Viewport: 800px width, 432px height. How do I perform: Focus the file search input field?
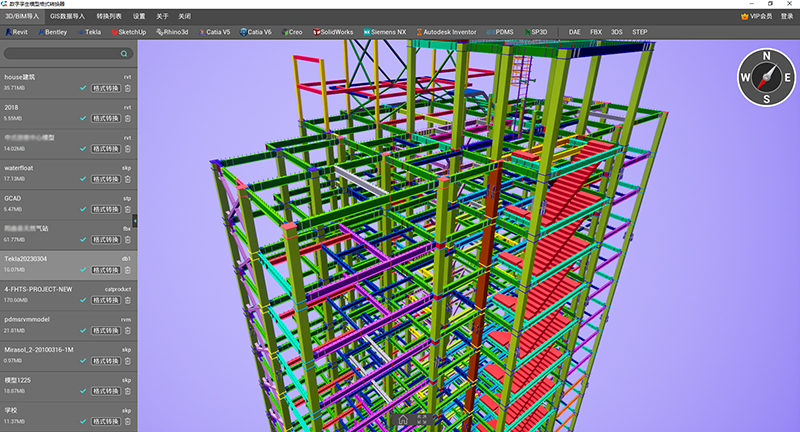pos(68,54)
